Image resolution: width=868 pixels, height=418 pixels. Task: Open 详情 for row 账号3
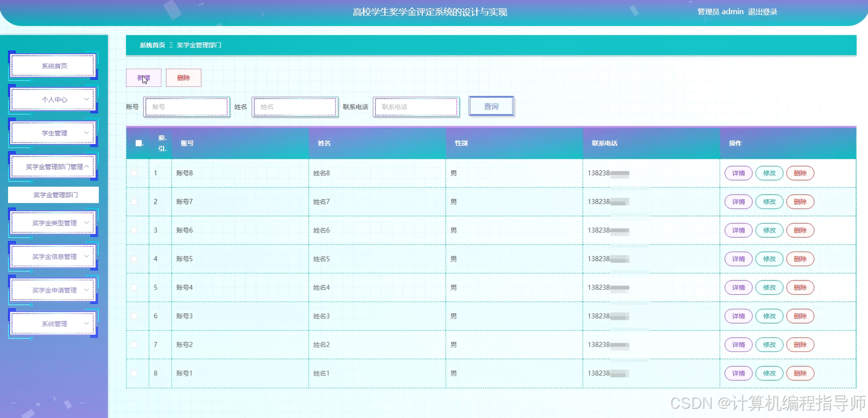point(739,316)
